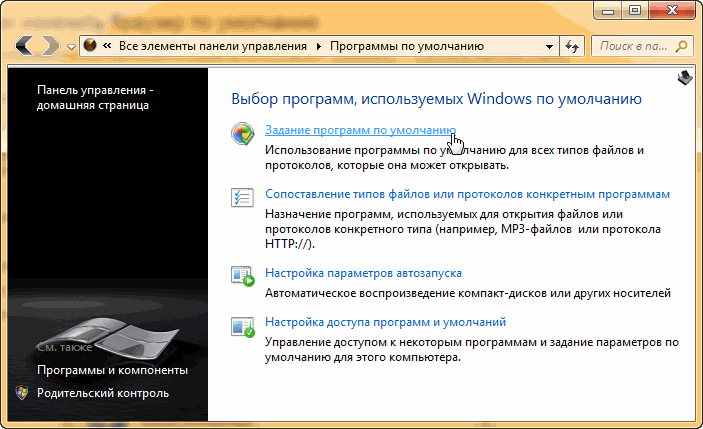Click the heading 'Выбор программ, используемых Windows по умолчанию'
Screen dimensions: 703x429
tap(436, 99)
